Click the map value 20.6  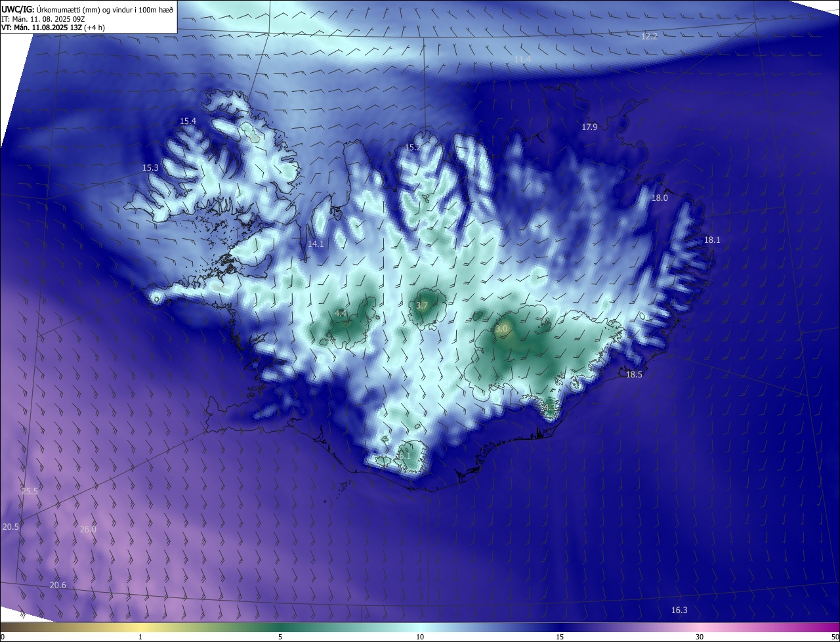tap(58, 585)
